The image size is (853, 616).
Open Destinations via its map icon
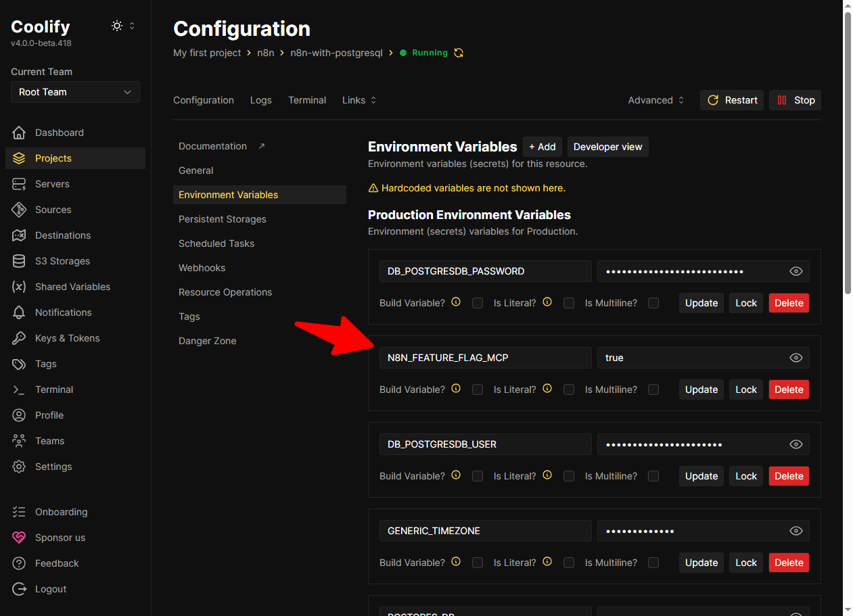coord(19,235)
